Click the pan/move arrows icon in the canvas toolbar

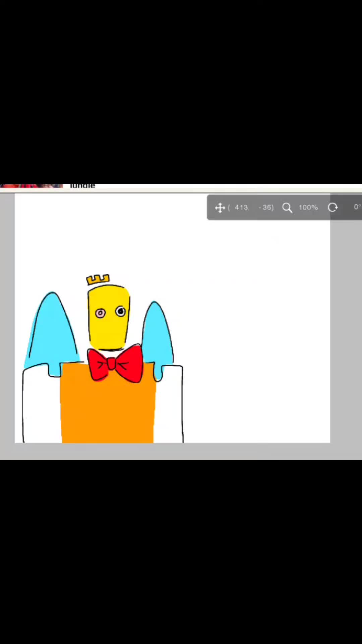(x=220, y=208)
